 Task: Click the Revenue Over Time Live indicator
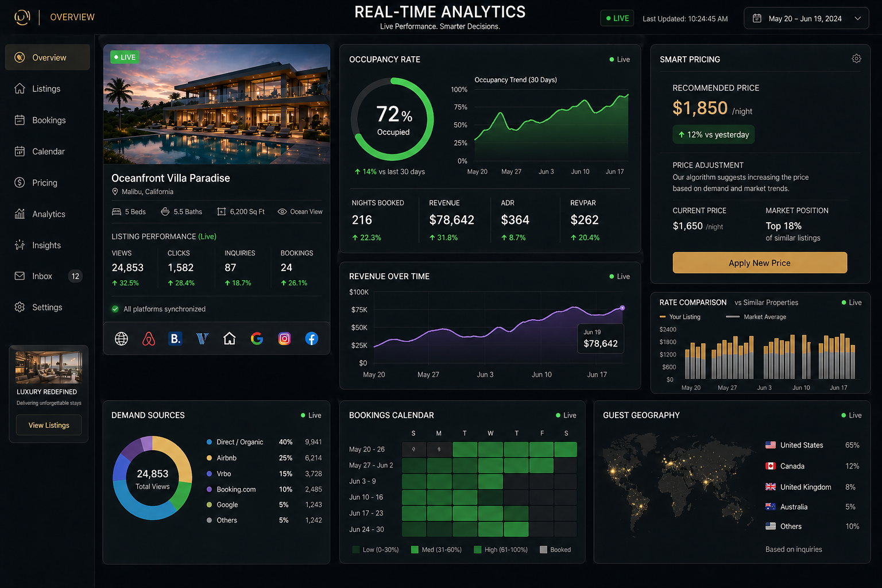point(620,276)
